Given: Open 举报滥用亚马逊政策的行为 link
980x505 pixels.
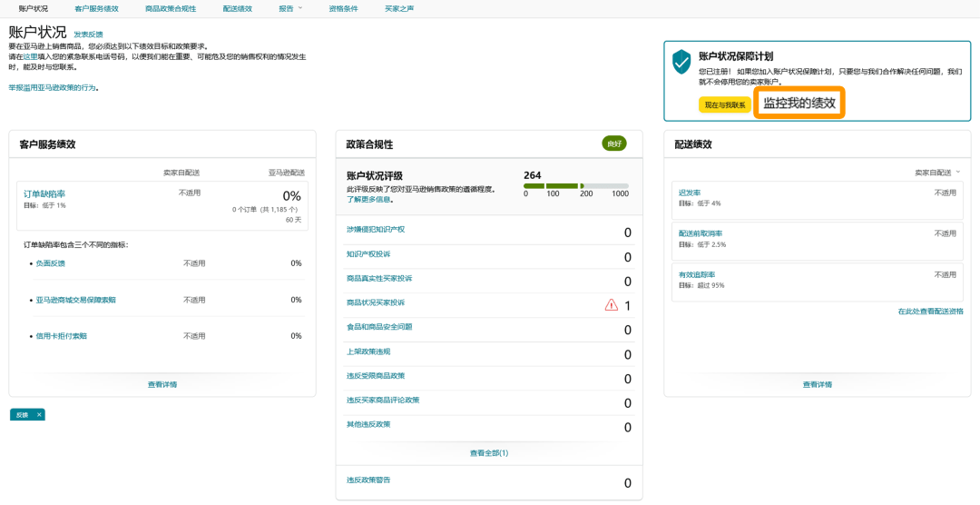Looking at the screenshot, I should [x=53, y=88].
